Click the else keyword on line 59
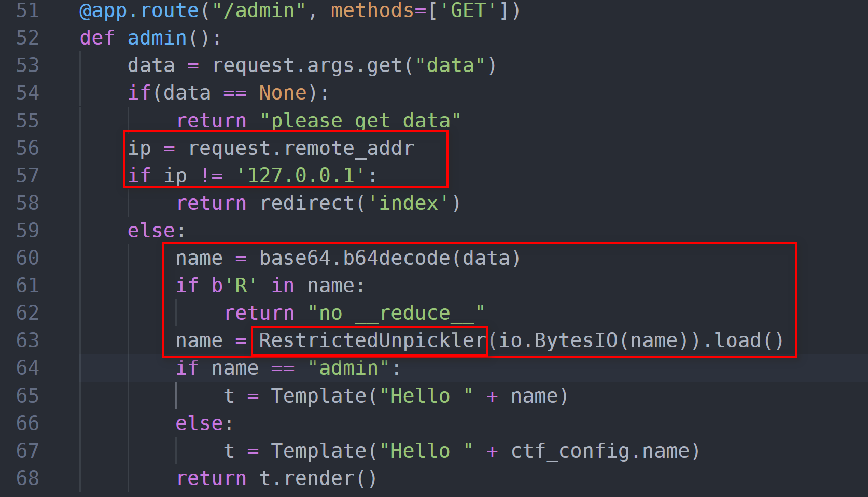The height and width of the screenshot is (497, 868). (151, 231)
